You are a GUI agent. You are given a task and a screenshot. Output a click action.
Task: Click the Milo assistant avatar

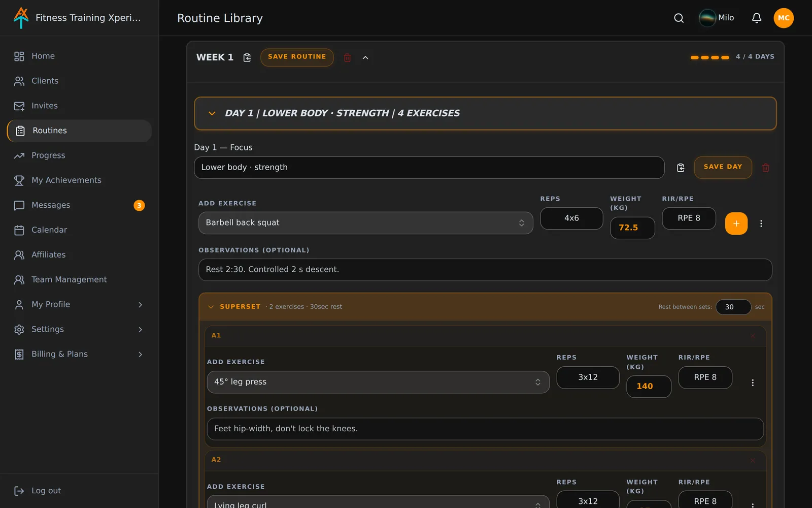707,18
